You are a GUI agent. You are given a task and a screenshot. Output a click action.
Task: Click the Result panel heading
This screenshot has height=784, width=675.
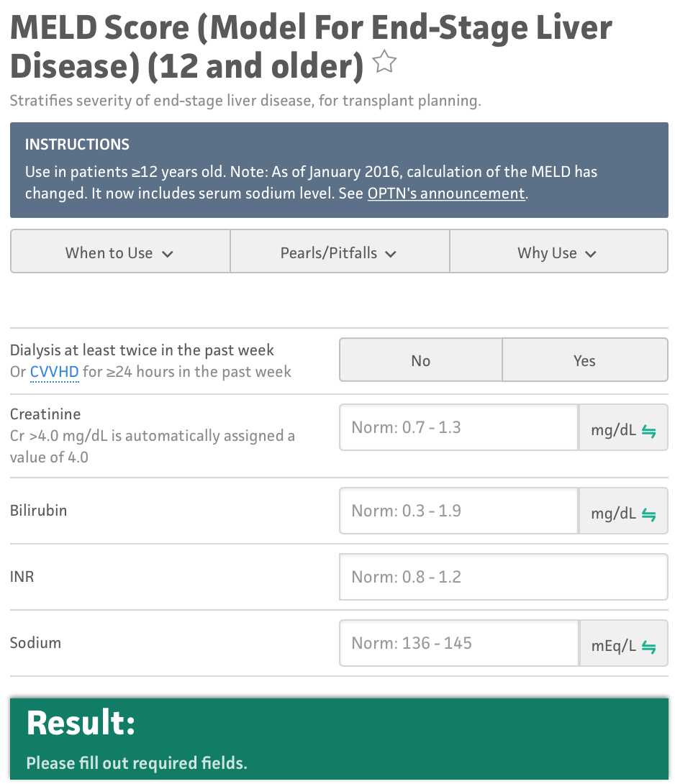coord(81,723)
